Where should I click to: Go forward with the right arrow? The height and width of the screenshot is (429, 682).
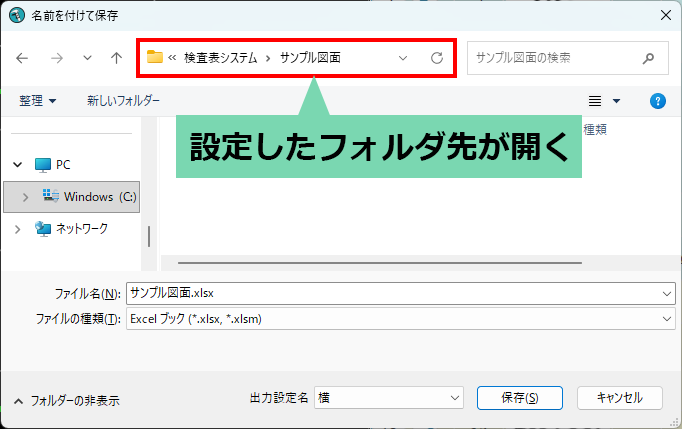(57, 58)
